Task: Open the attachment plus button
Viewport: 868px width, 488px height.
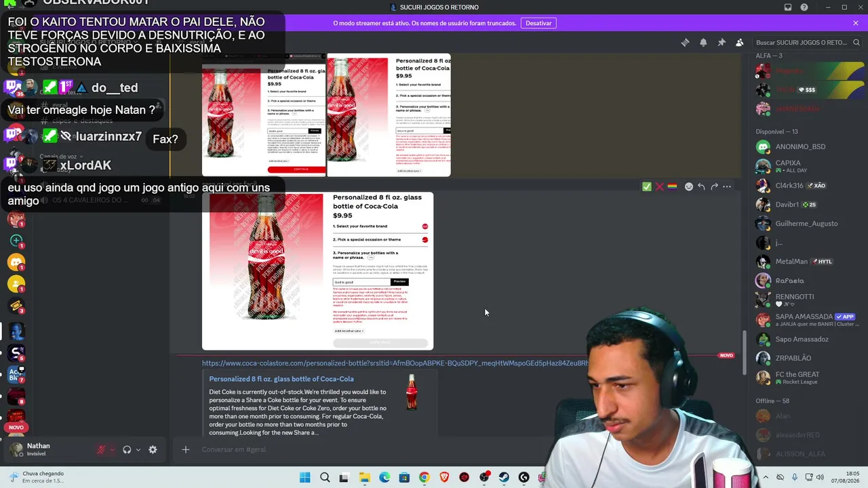Action: click(x=185, y=449)
